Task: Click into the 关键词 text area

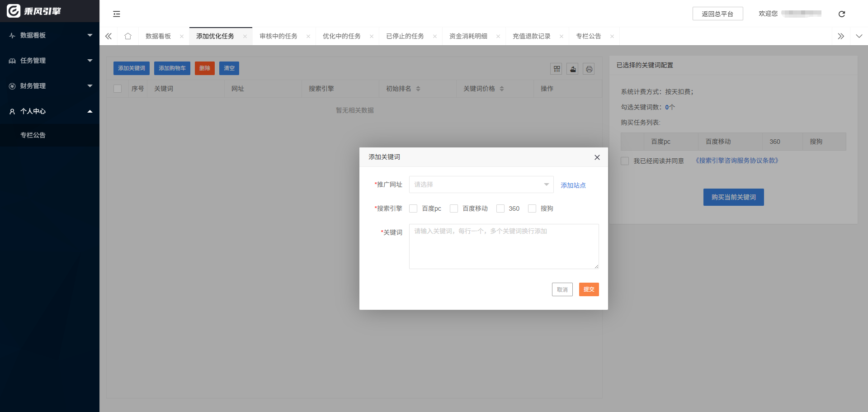Action: (504, 246)
